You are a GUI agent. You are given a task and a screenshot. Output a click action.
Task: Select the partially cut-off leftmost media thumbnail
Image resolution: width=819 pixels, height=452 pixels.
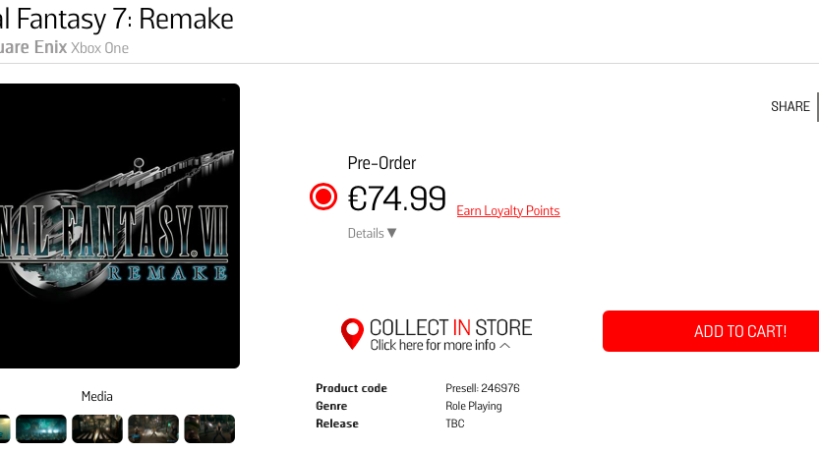click(4, 428)
